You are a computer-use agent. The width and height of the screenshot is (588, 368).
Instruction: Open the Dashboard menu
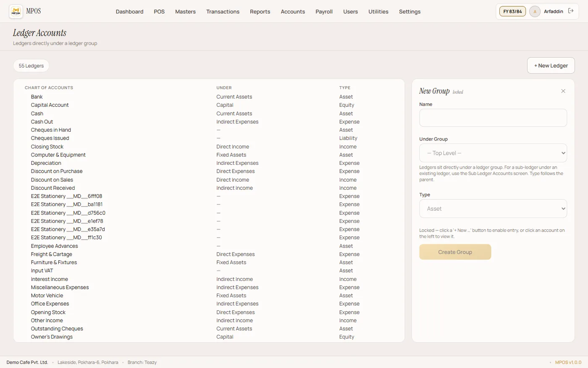tap(129, 11)
